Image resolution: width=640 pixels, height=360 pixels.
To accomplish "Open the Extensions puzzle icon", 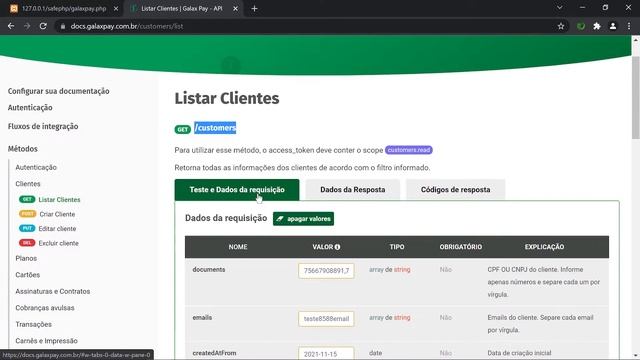I will coord(597,26).
